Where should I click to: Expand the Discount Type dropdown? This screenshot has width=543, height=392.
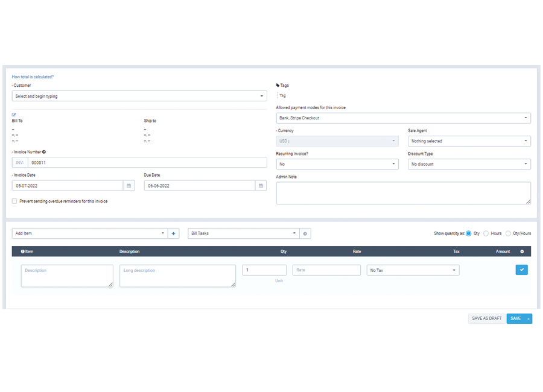pyautogui.click(x=469, y=164)
